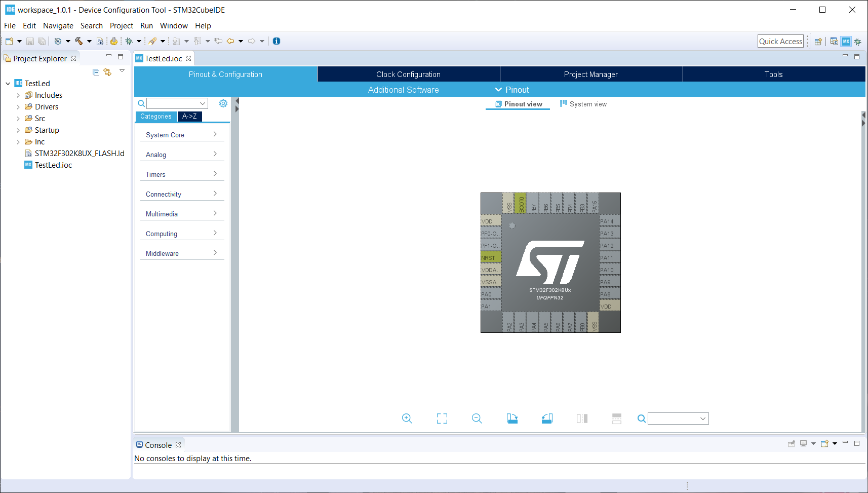Screen dimensions: 868x493
Task: Select System view mode
Action: tap(583, 104)
